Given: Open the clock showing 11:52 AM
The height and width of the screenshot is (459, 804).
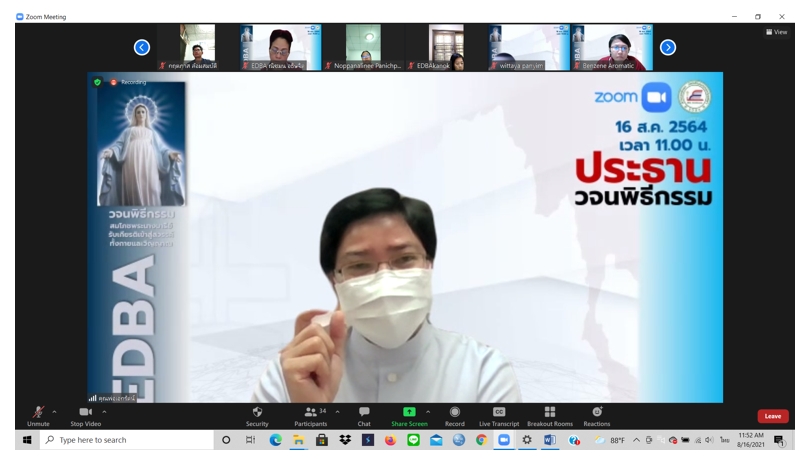Looking at the screenshot, I should [751, 440].
